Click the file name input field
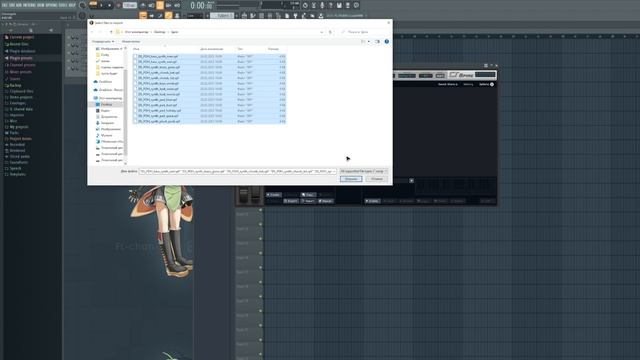Viewport: 640px width, 360px height. click(x=238, y=171)
